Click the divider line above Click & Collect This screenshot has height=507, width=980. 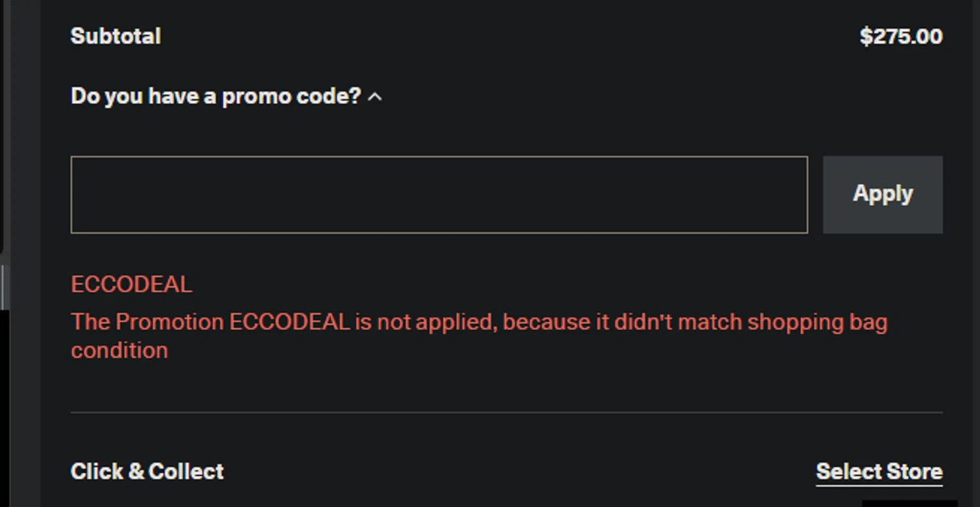506,412
